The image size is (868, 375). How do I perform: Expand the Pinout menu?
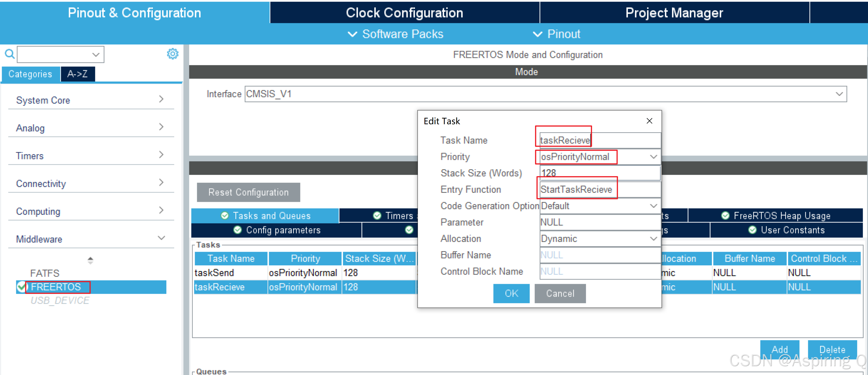pos(556,34)
